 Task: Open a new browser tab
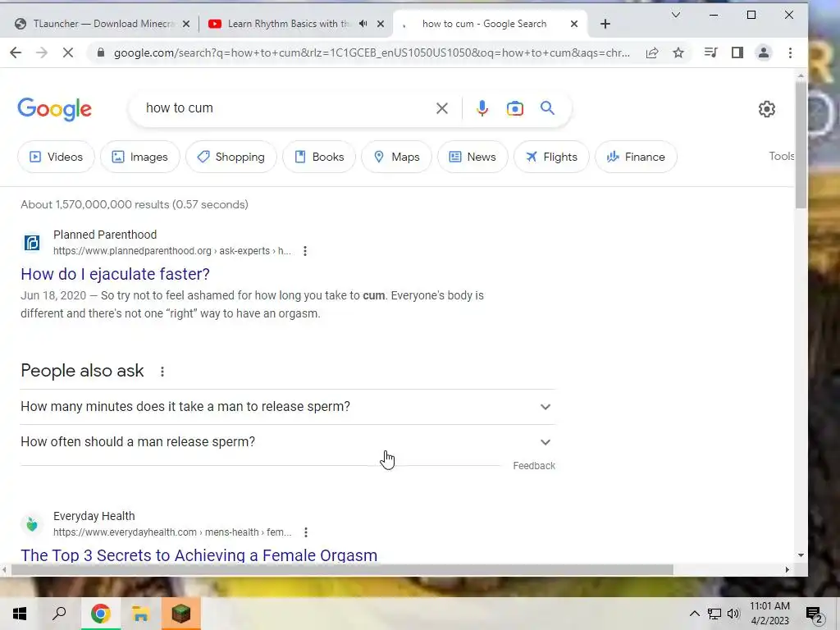point(605,24)
